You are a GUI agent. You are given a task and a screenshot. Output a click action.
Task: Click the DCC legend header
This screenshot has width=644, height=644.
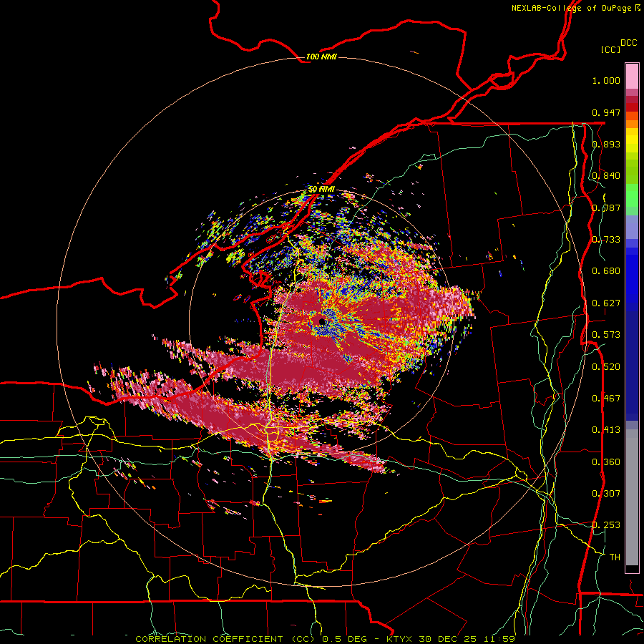pyautogui.click(x=629, y=43)
